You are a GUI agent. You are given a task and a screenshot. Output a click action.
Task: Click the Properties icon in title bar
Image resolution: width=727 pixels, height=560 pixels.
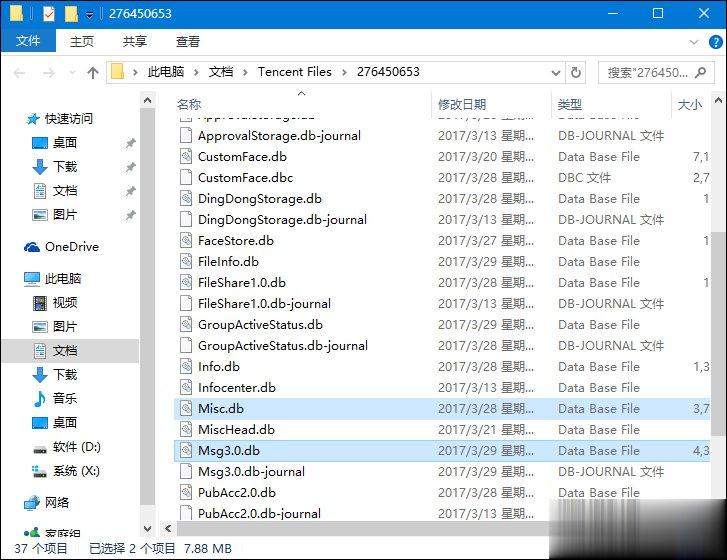(49, 14)
